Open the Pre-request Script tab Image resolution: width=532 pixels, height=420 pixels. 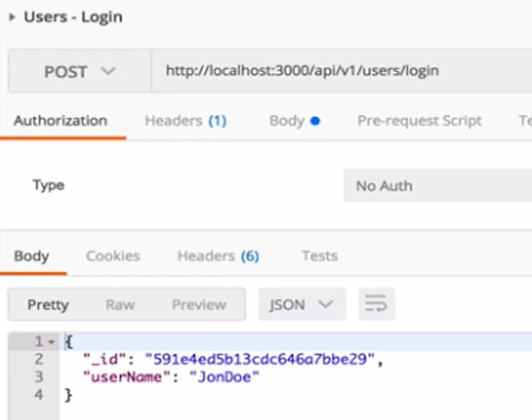[x=419, y=121]
